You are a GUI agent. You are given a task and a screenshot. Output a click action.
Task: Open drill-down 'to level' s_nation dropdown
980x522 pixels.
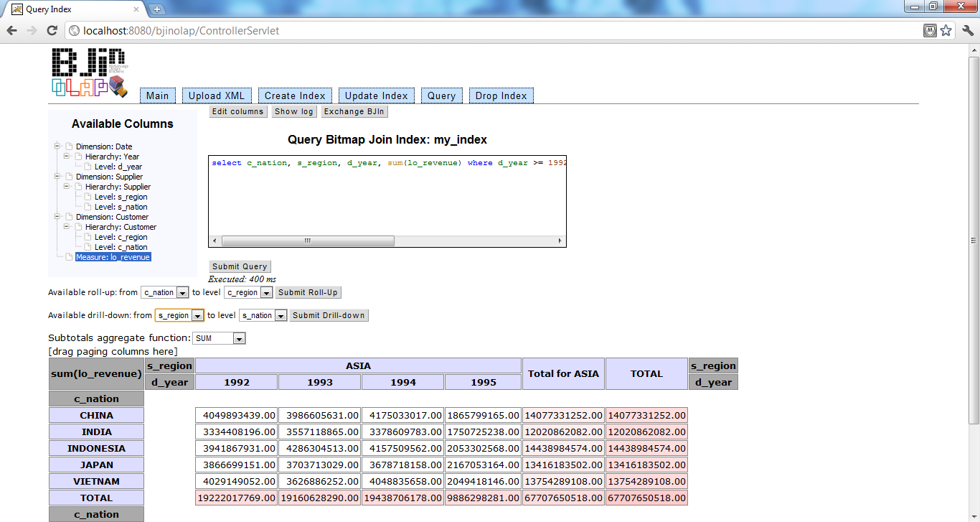click(x=263, y=315)
